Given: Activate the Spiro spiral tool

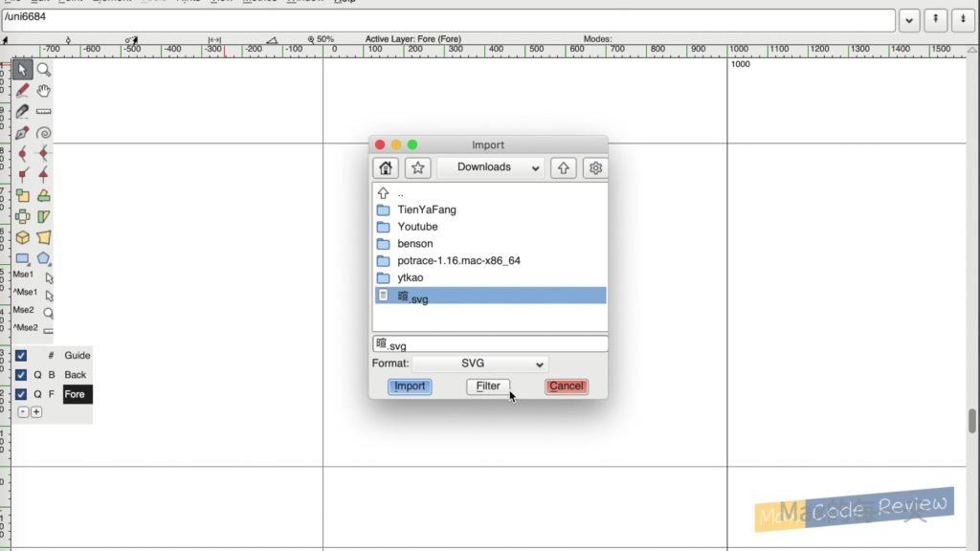Looking at the screenshot, I should (44, 133).
